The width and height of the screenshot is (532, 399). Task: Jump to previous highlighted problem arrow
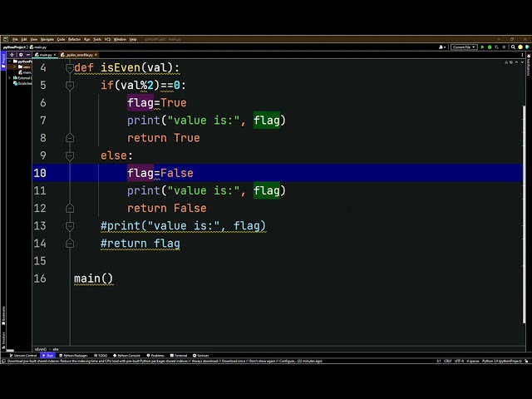516,62
